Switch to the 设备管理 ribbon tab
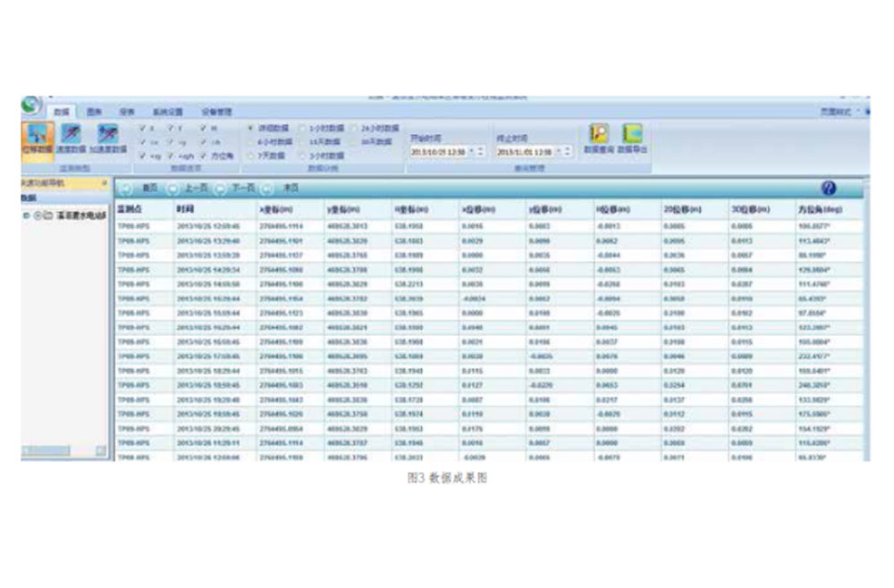Image resolution: width=894 pixels, height=588 pixels. coord(216,112)
